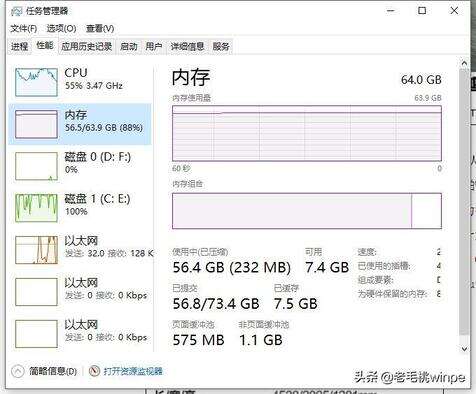The height and width of the screenshot is (394, 476).
Task: Select the CPU performance graph thumbnail
Action: tap(36, 82)
